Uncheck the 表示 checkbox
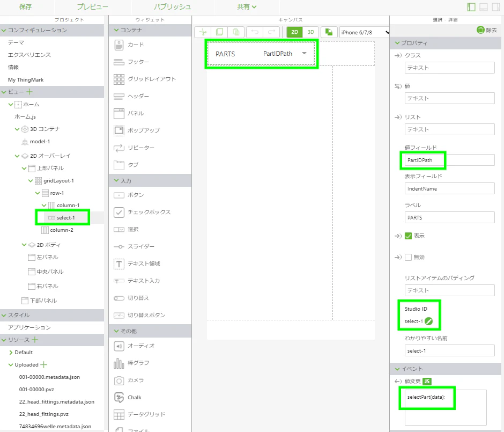 [408, 236]
